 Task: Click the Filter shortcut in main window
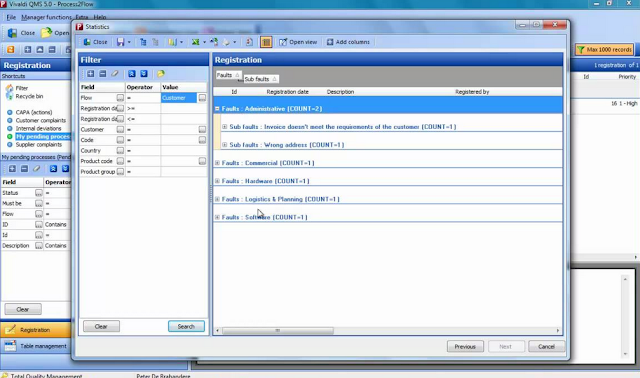[17, 88]
